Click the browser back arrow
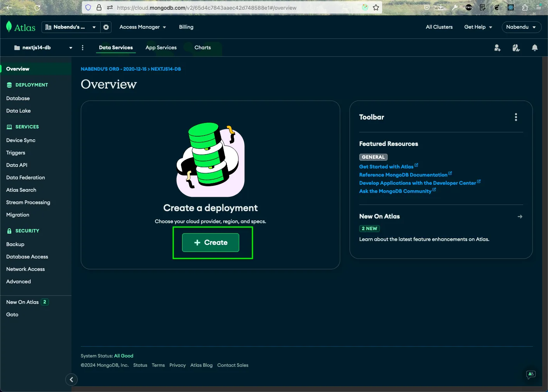 (9, 7)
